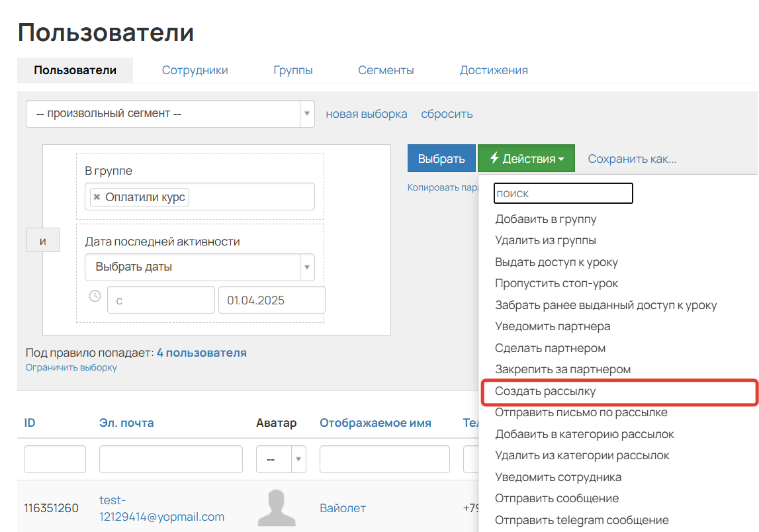
Task: Choose Закрепить за партнером action
Action: coord(562,370)
